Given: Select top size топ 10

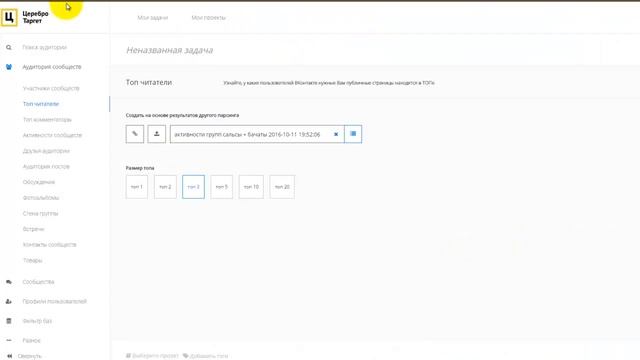Looking at the screenshot, I should pyautogui.click(x=251, y=187).
